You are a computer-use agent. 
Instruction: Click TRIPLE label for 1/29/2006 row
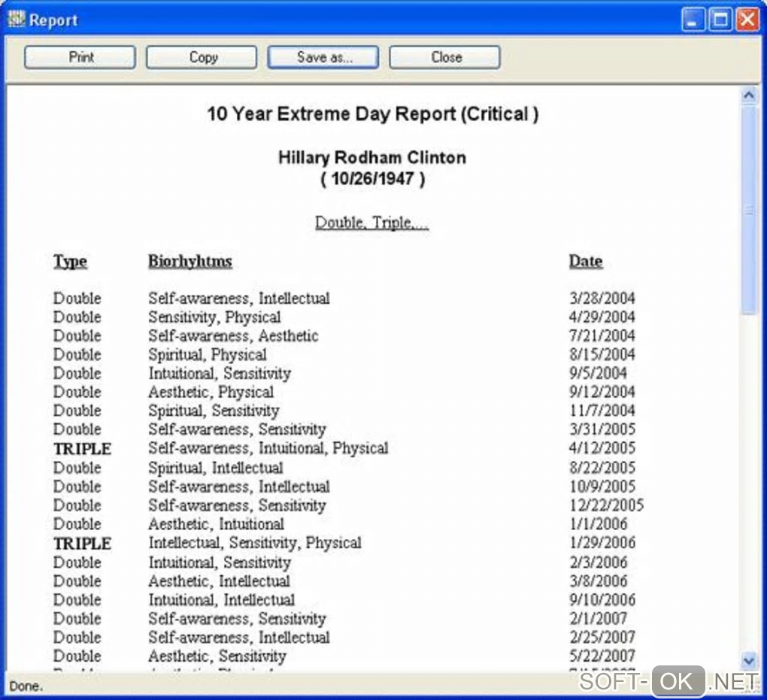click(82, 544)
